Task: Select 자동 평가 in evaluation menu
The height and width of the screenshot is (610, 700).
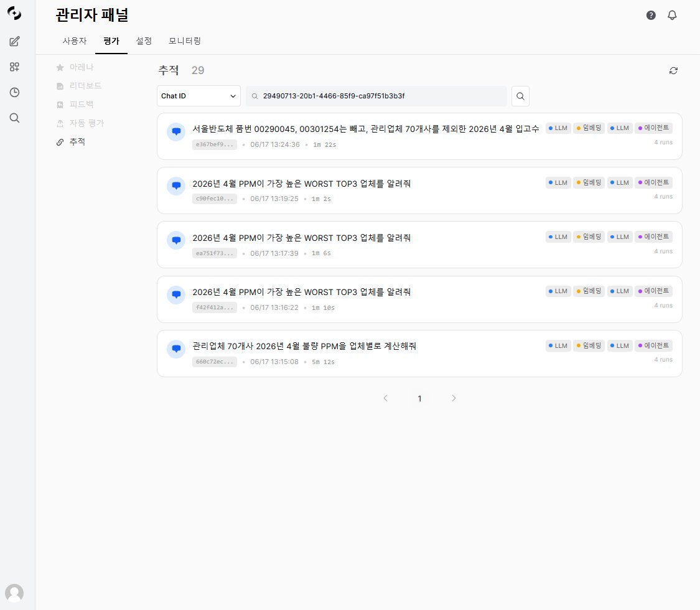Action: [x=80, y=123]
